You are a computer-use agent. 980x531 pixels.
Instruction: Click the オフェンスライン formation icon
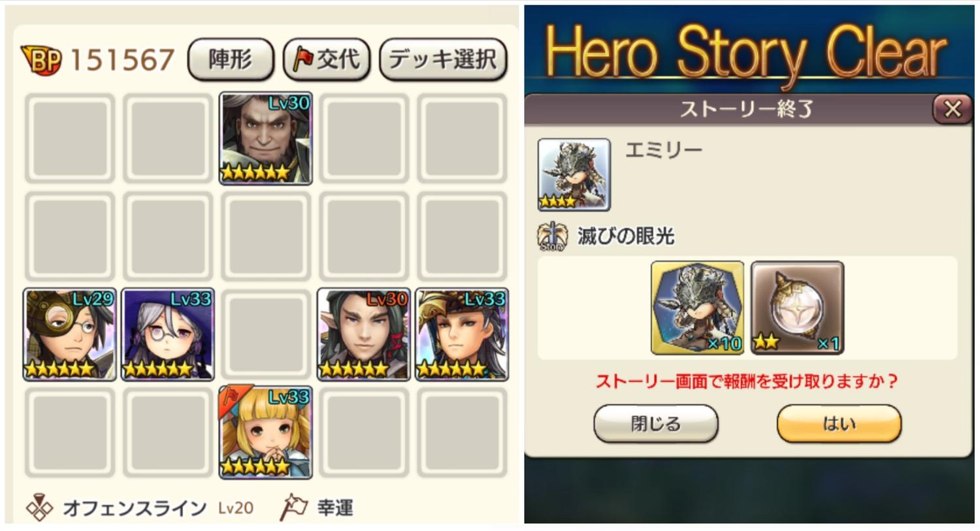tap(40, 507)
